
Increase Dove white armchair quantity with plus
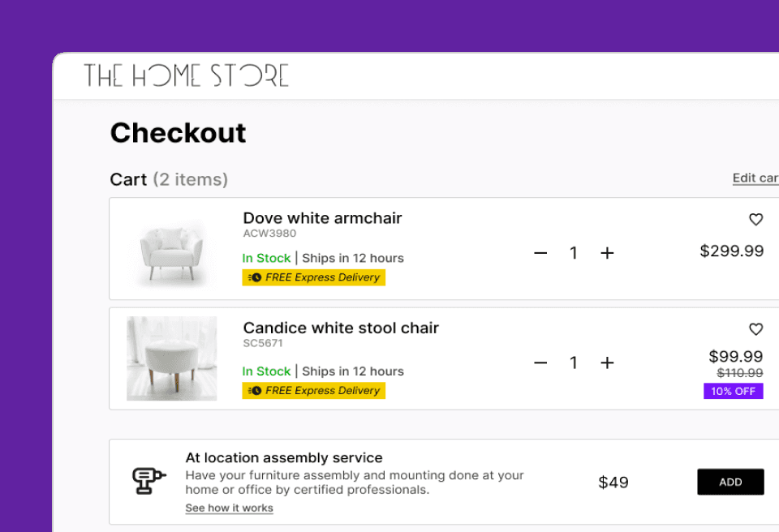point(607,253)
